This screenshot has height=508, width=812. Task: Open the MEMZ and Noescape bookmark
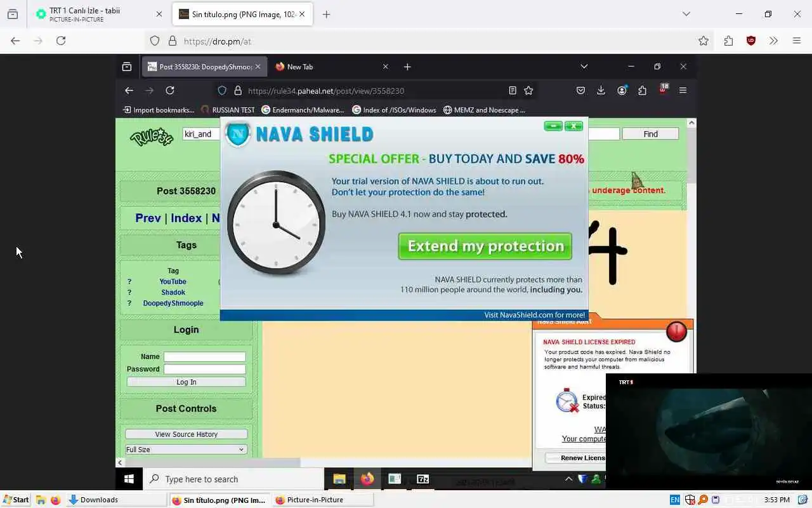pyautogui.click(x=484, y=110)
